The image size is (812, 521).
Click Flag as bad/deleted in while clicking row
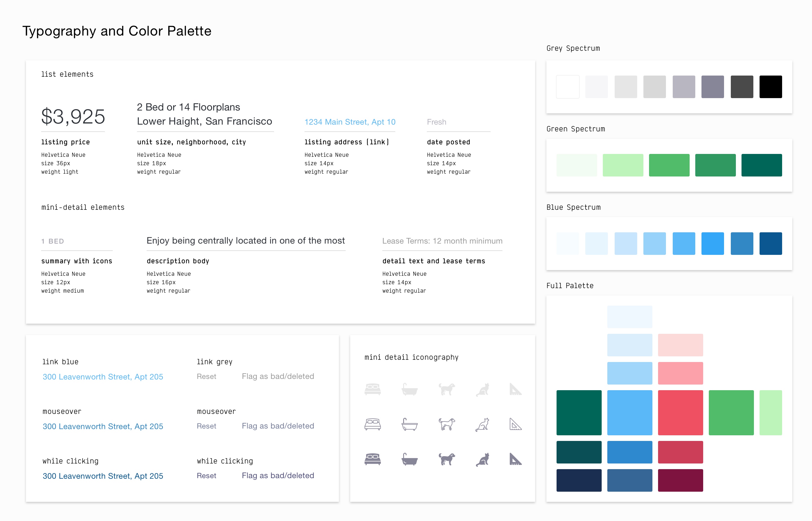pyautogui.click(x=278, y=476)
